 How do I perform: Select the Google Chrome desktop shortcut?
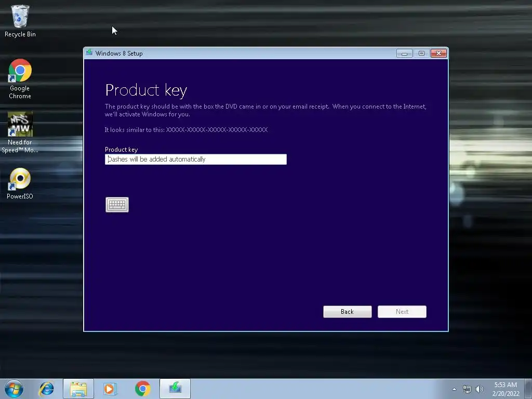(20, 79)
